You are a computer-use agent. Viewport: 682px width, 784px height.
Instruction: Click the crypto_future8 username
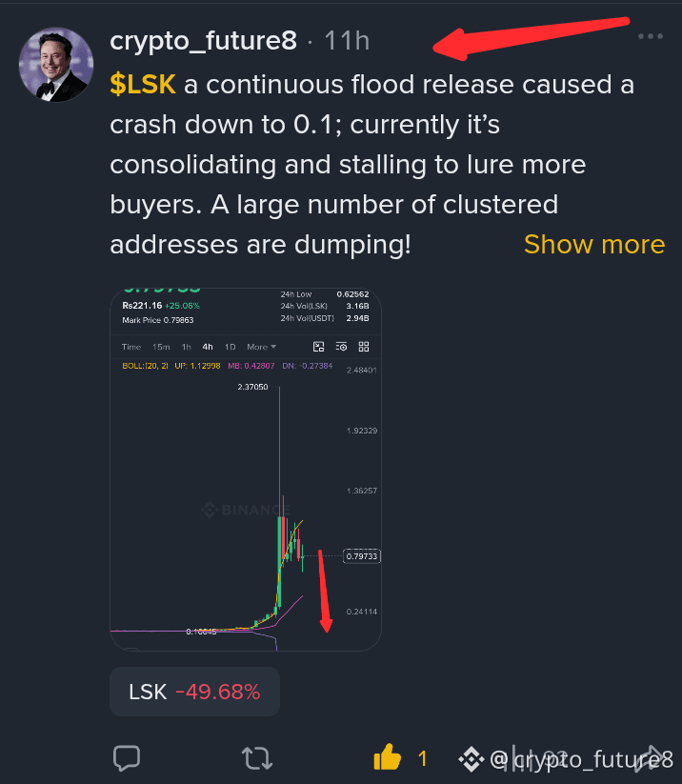point(203,41)
